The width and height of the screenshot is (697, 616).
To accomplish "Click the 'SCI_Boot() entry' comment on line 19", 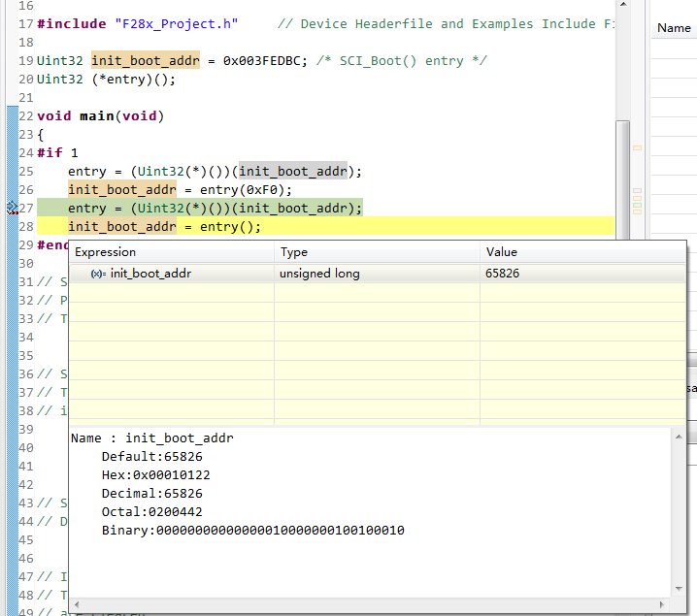I will tap(401, 61).
